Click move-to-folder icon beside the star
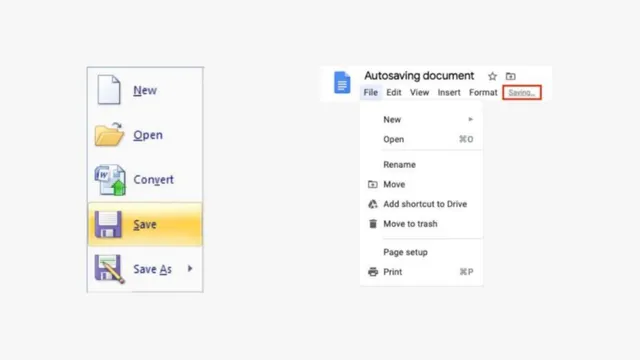The height and width of the screenshot is (360, 640). pyautogui.click(x=511, y=76)
